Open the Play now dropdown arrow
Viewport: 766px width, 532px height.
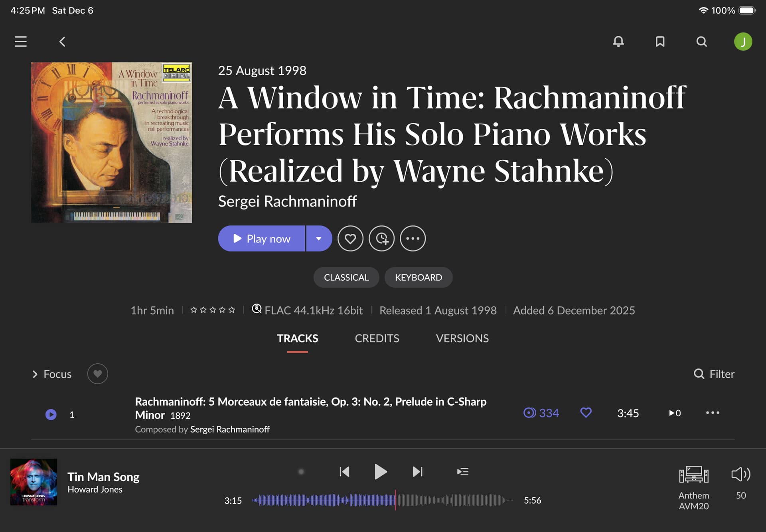pos(319,238)
